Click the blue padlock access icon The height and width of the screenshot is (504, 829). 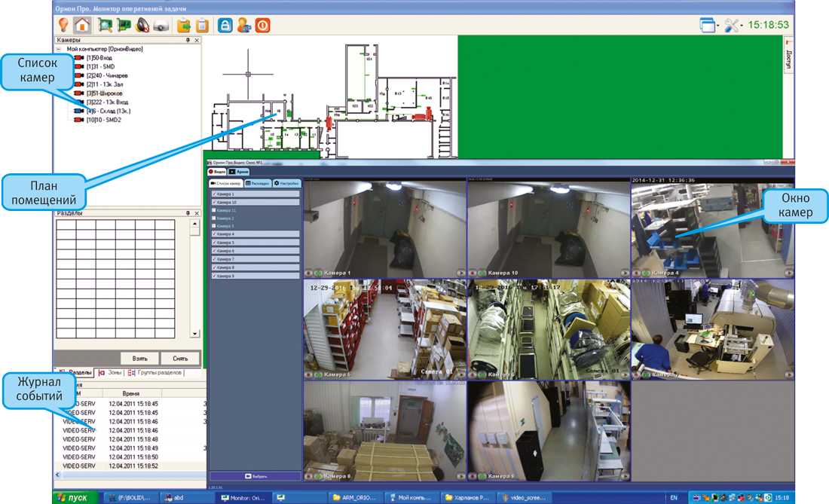tap(225, 25)
